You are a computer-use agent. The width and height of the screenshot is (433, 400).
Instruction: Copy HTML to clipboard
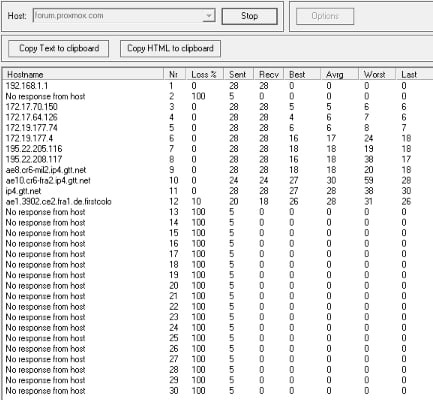(170, 49)
